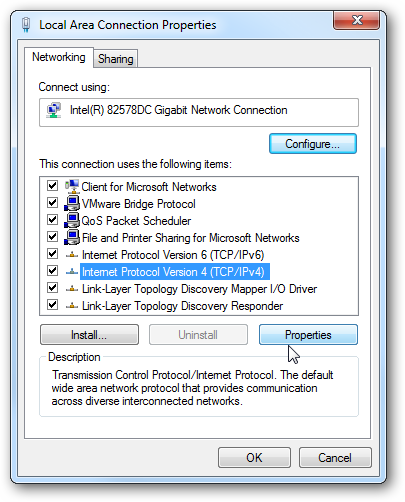This screenshot has height=502, width=405.
Task: Click the TCP/IPv4 protocol icon
Action: tap(72, 272)
